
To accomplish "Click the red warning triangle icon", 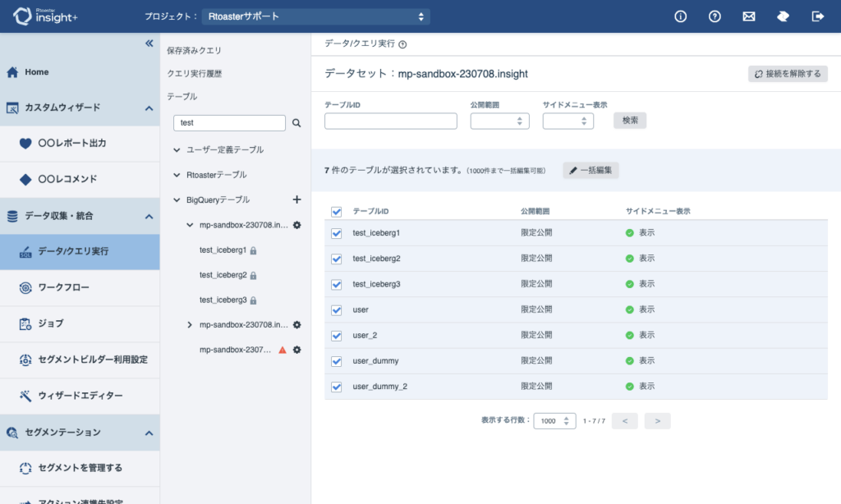I will 283,350.
